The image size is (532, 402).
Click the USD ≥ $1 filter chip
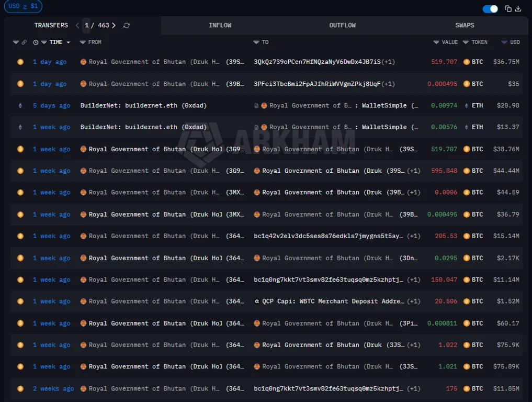[23, 6]
